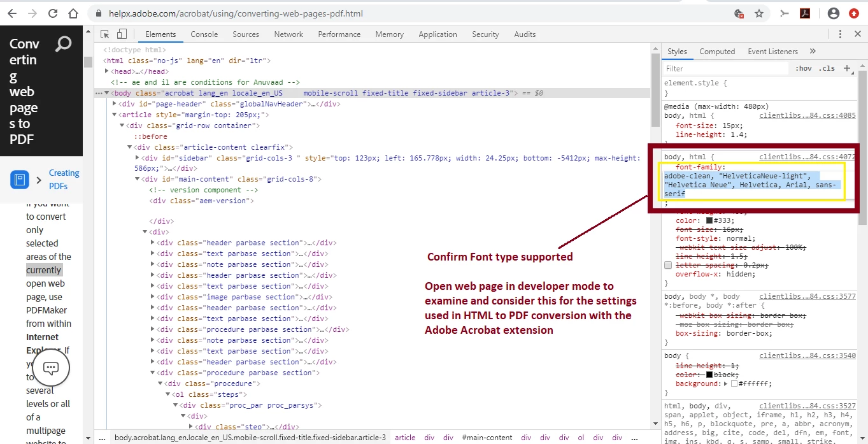
Task: Select the ::before pseudo-element row
Action: coord(150,136)
